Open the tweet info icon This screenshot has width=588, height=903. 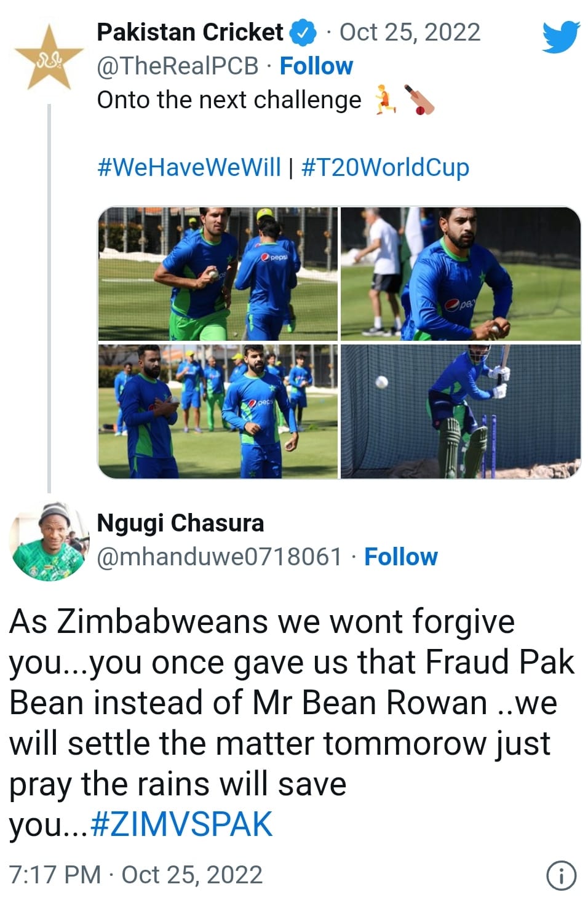click(561, 875)
